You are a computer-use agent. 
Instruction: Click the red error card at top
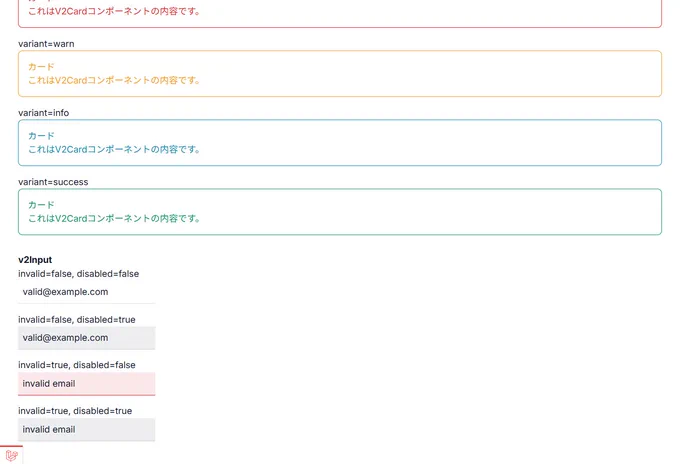340,13
